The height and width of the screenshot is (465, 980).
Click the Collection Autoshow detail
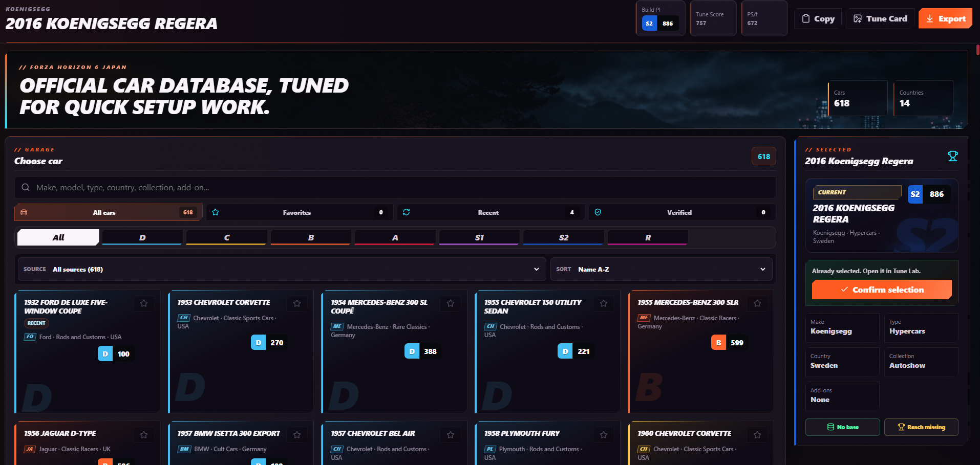(x=921, y=362)
